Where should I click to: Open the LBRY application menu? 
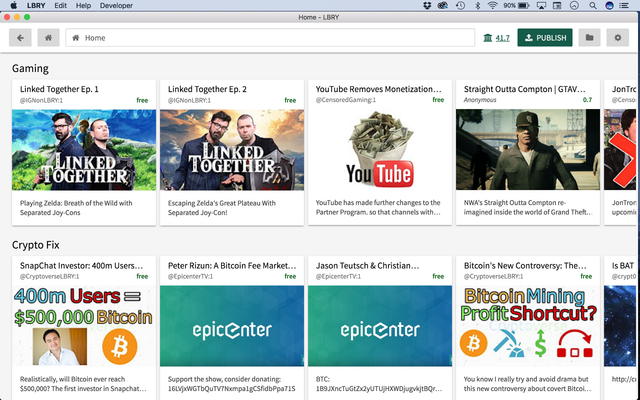point(36,5)
